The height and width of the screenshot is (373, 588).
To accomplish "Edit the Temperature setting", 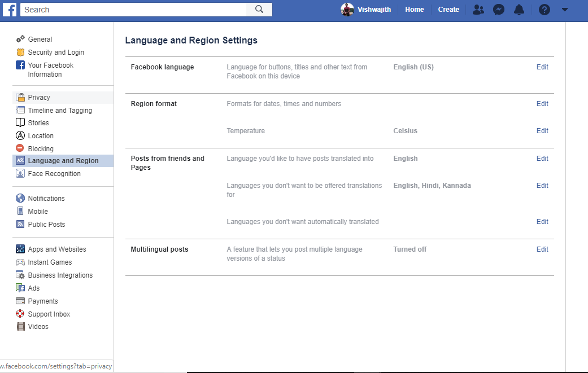I will coord(542,131).
